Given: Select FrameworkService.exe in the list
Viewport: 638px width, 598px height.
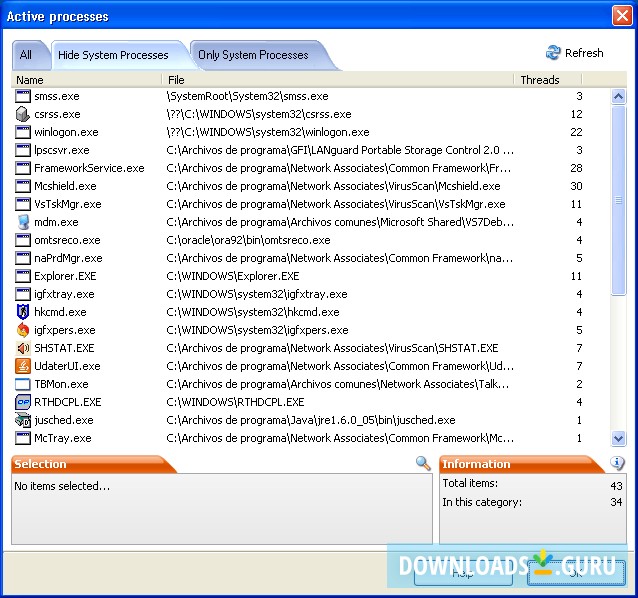Looking at the screenshot, I should pyautogui.click(x=89, y=168).
